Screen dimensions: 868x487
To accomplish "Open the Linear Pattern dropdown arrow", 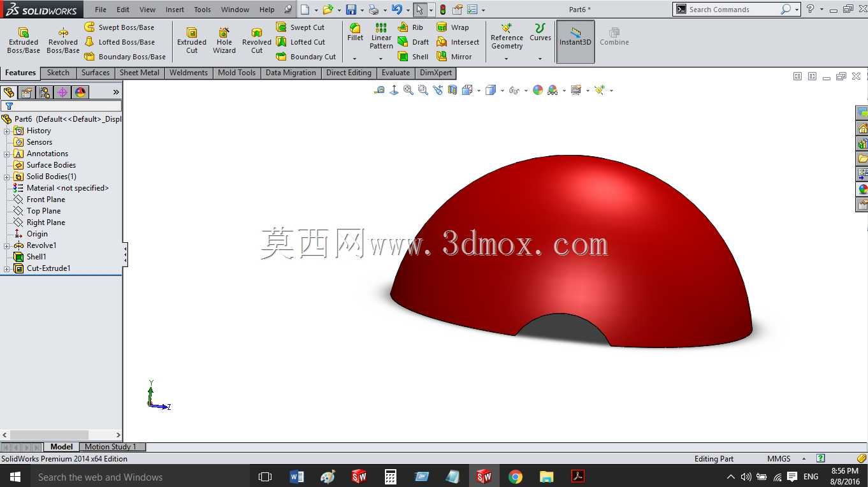I will (381, 59).
